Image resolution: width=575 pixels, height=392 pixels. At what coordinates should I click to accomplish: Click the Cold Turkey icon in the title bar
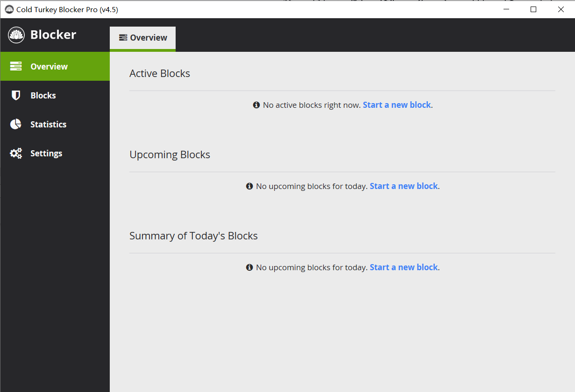pyautogui.click(x=9, y=9)
